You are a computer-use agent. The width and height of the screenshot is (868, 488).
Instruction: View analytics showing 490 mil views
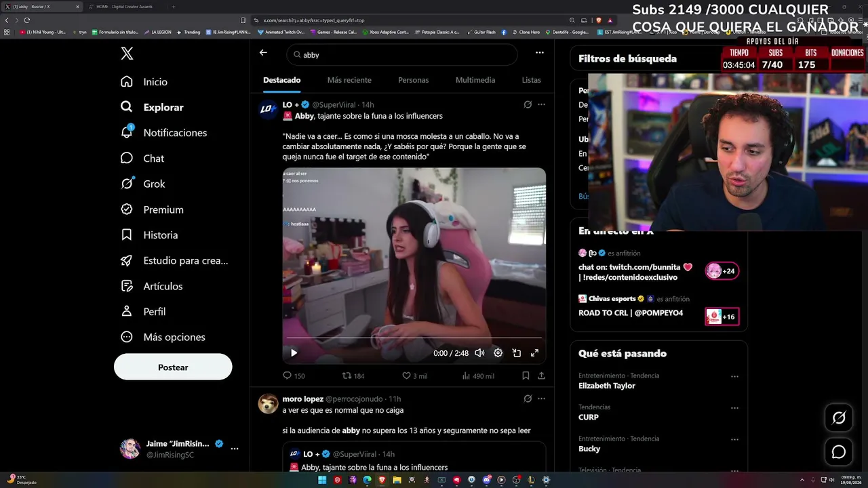[477, 375]
